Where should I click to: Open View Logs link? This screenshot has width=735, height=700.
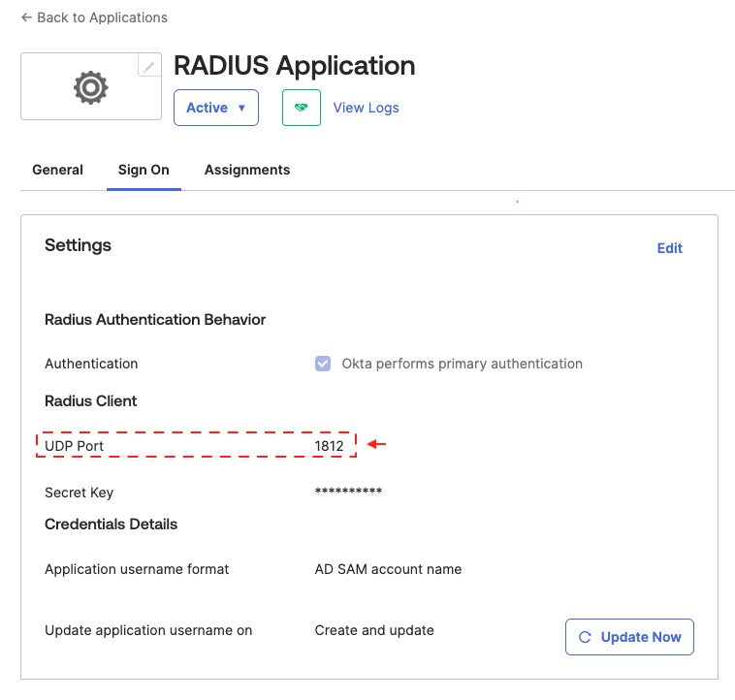pyautogui.click(x=367, y=108)
